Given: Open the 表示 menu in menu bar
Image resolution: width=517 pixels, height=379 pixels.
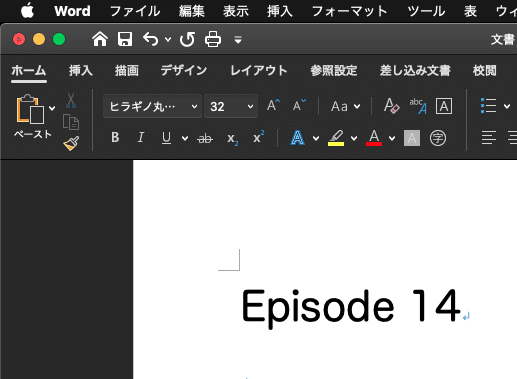Looking at the screenshot, I should pos(236,11).
